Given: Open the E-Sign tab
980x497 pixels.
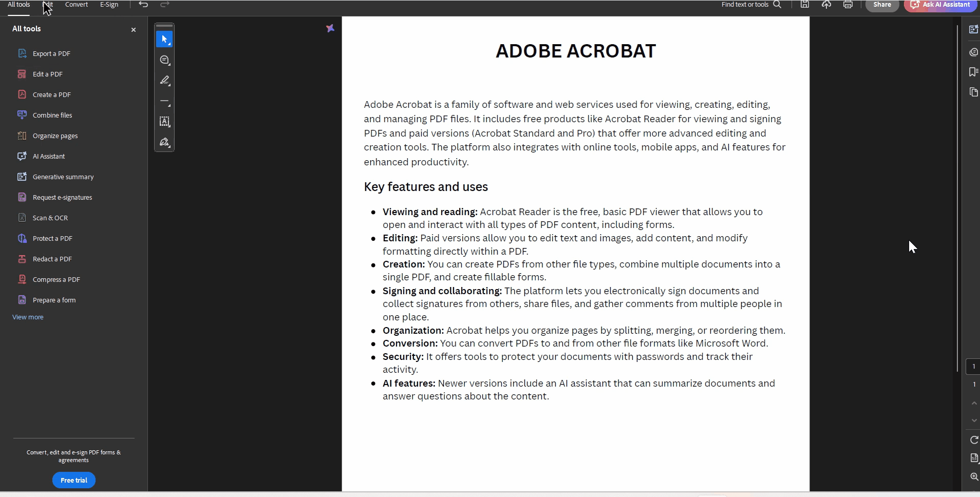Looking at the screenshot, I should [109, 5].
